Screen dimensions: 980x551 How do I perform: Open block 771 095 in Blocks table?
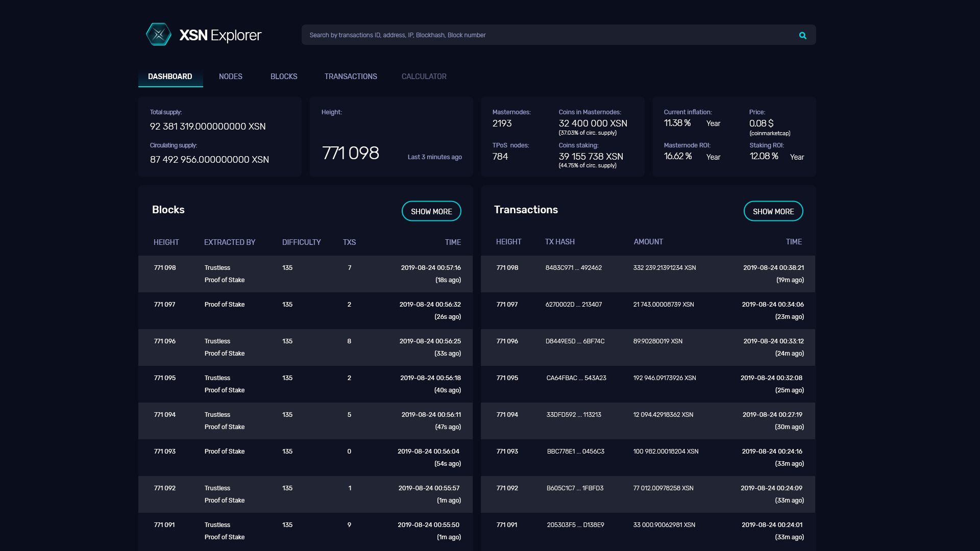pos(165,378)
